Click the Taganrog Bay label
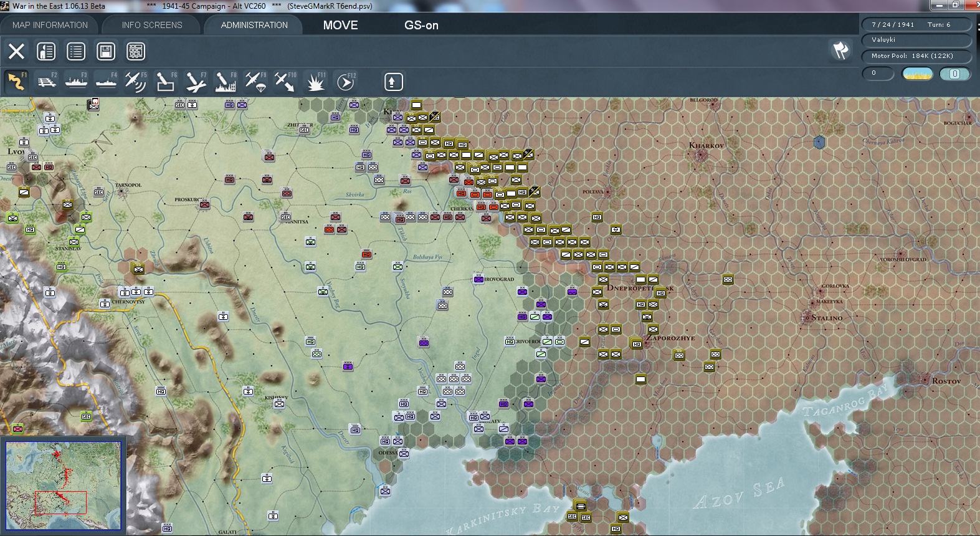Image resolution: width=980 pixels, height=536 pixels. (x=845, y=401)
